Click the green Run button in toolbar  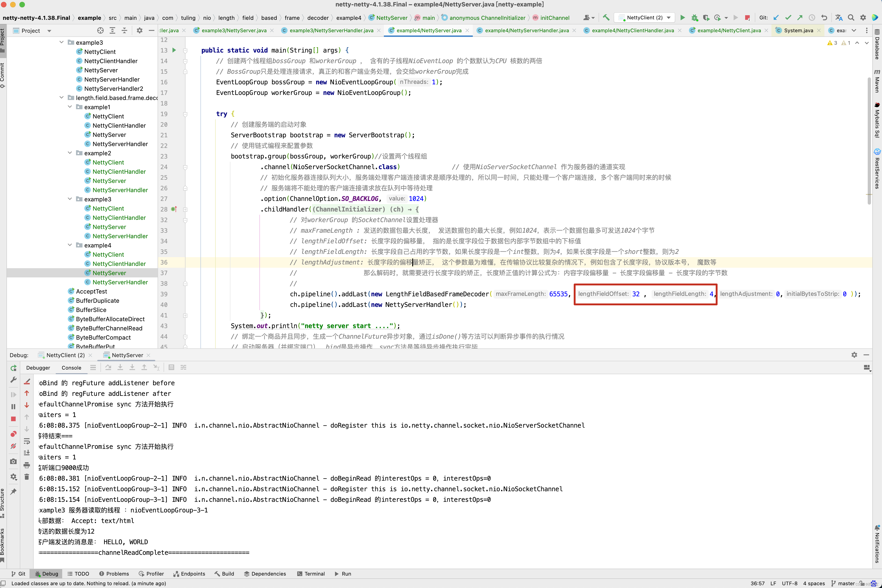pyautogui.click(x=682, y=18)
